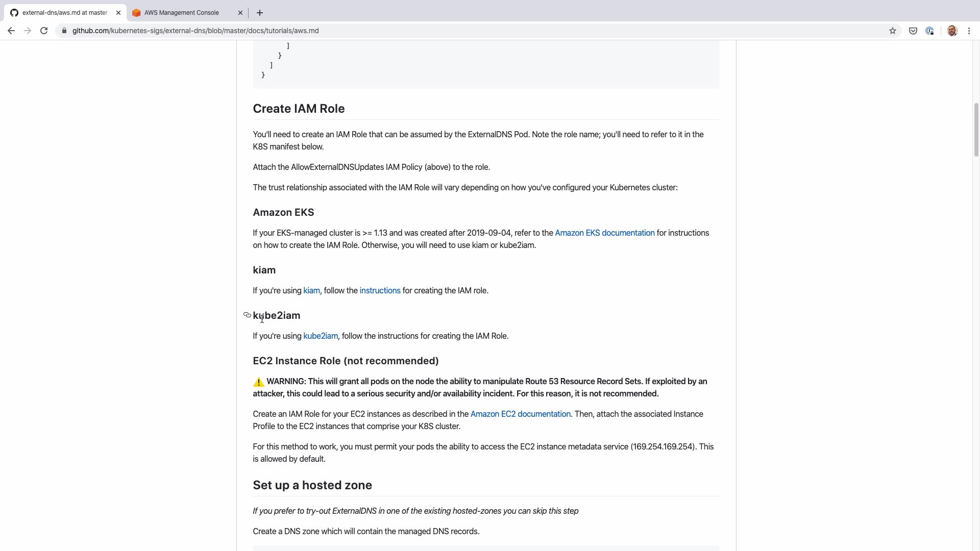980x551 pixels.
Task: Follow the kiam link
Action: (x=311, y=290)
